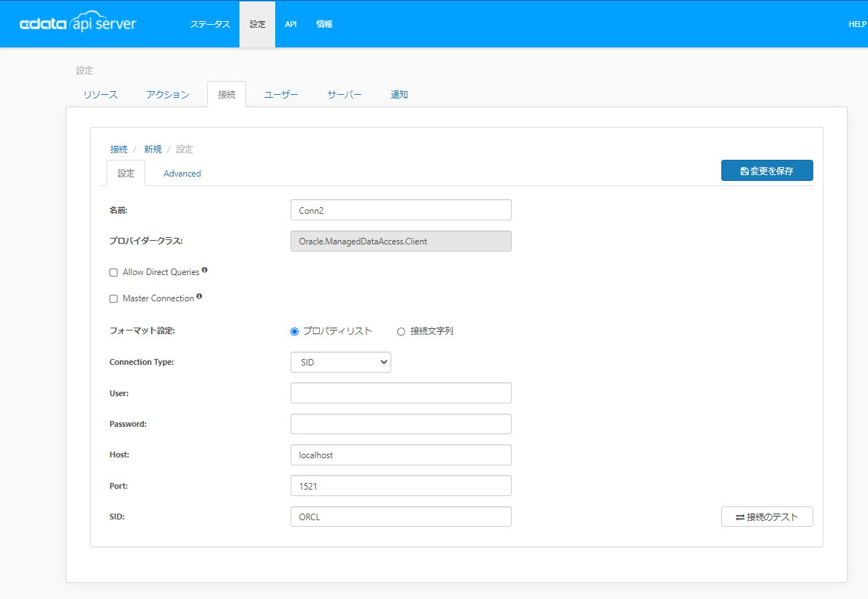Open the ステータス menu in header
This screenshot has height=599, width=868.
[210, 24]
